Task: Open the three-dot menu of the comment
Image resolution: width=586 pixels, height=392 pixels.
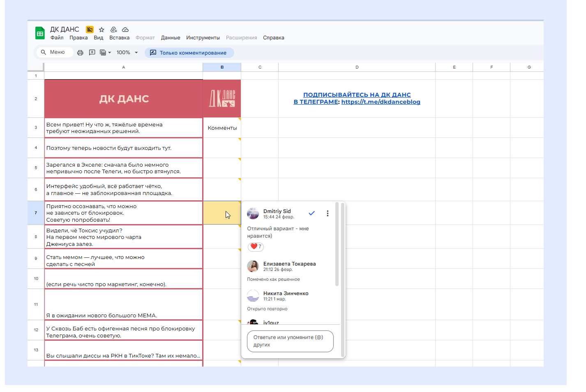Action: point(328,213)
